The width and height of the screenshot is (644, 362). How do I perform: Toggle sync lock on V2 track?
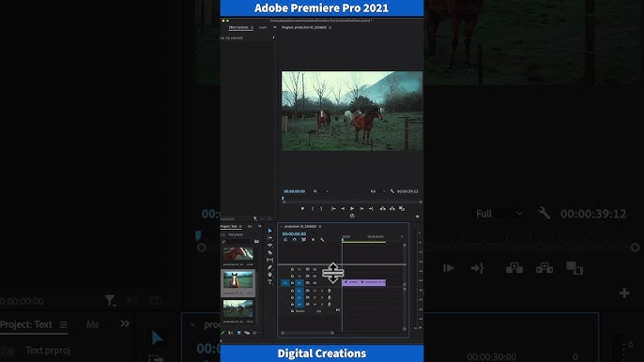click(307, 277)
